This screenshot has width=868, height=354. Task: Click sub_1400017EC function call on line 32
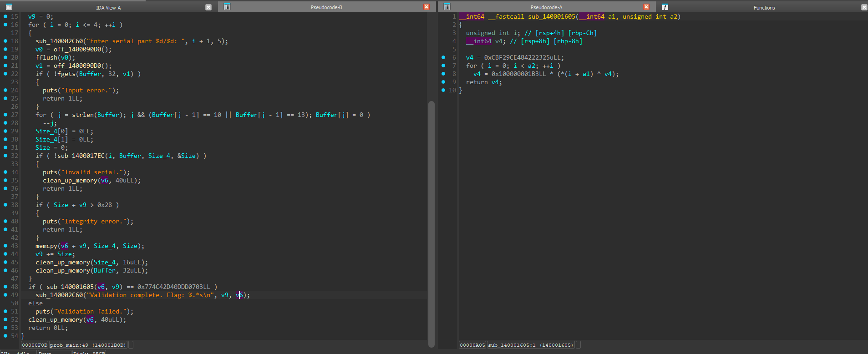coord(81,156)
